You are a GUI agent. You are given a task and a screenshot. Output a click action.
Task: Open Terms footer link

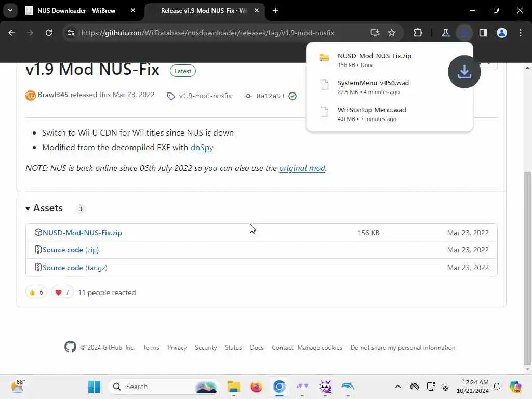coord(151,348)
